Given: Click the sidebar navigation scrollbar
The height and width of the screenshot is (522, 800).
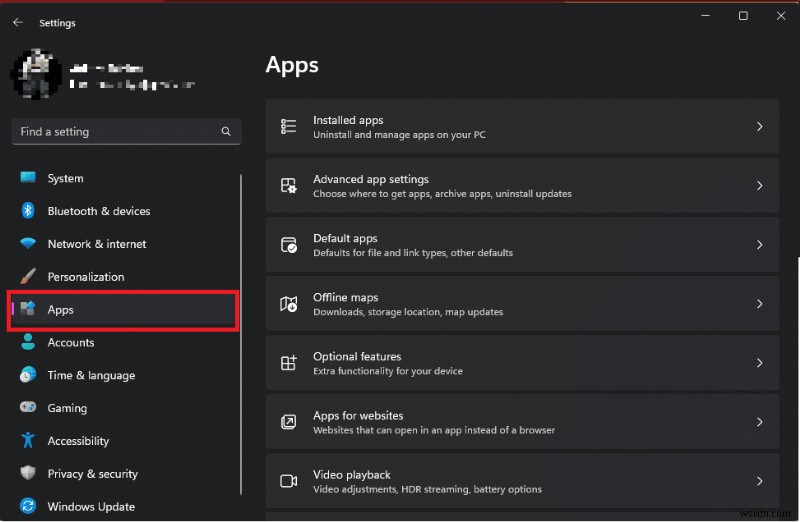Looking at the screenshot, I should click(x=241, y=334).
